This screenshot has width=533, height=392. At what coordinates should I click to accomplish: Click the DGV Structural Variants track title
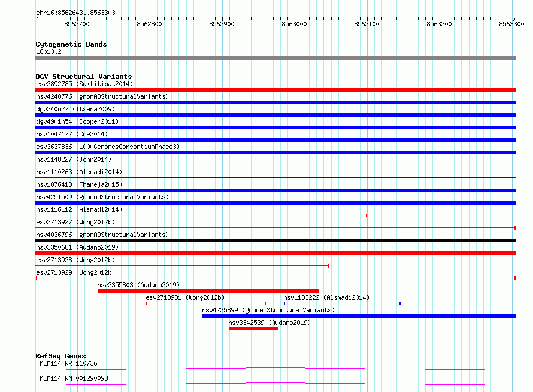click(84, 77)
